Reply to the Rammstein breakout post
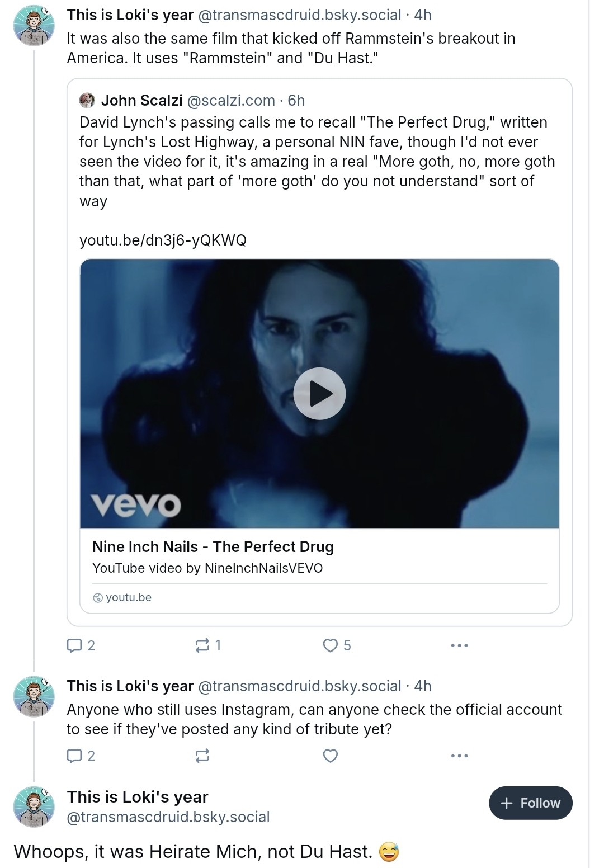 (74, 645)
